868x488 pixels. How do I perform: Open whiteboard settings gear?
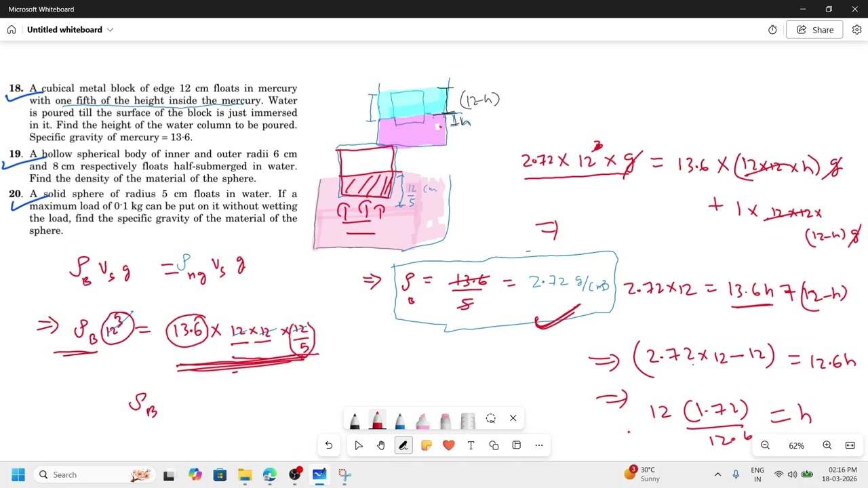[856, 30]
